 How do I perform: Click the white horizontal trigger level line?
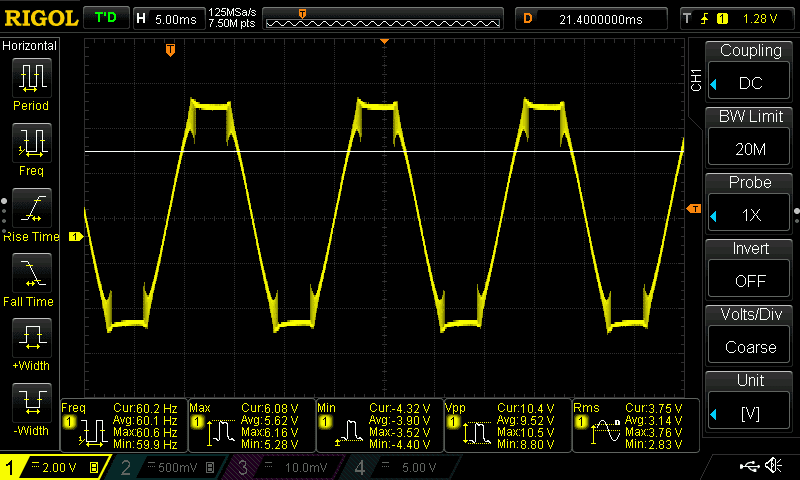[x=384, y=151]
